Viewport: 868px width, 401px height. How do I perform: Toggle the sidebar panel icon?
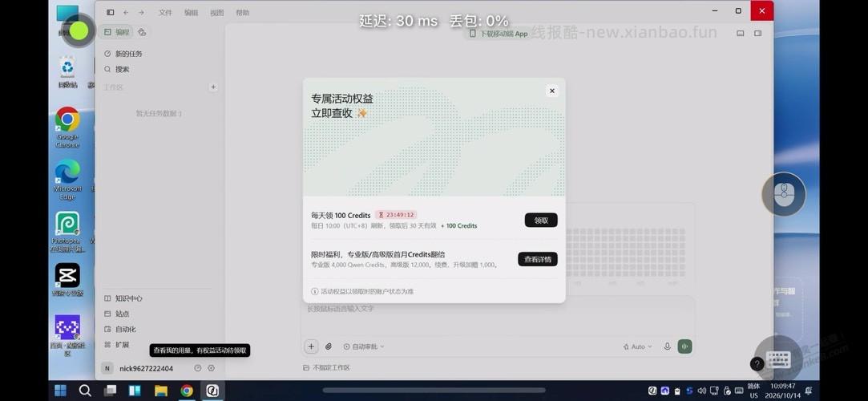[x=110, y=12]
